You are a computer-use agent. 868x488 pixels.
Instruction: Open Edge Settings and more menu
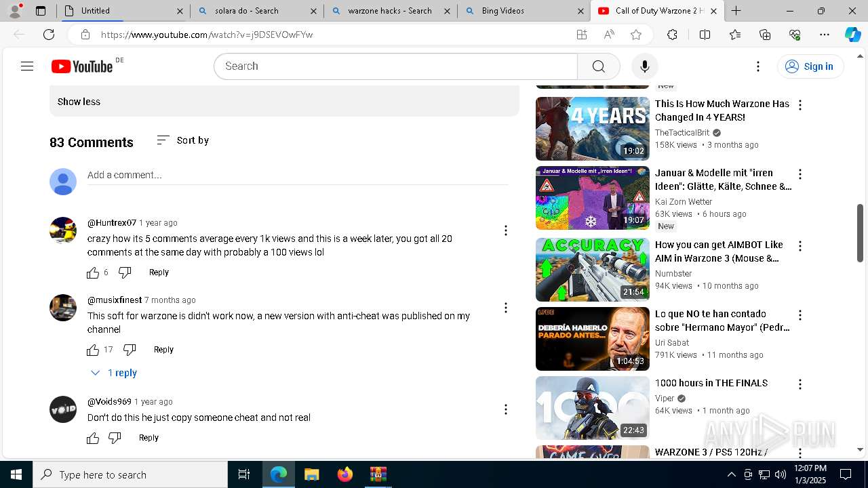click(825, 35)
